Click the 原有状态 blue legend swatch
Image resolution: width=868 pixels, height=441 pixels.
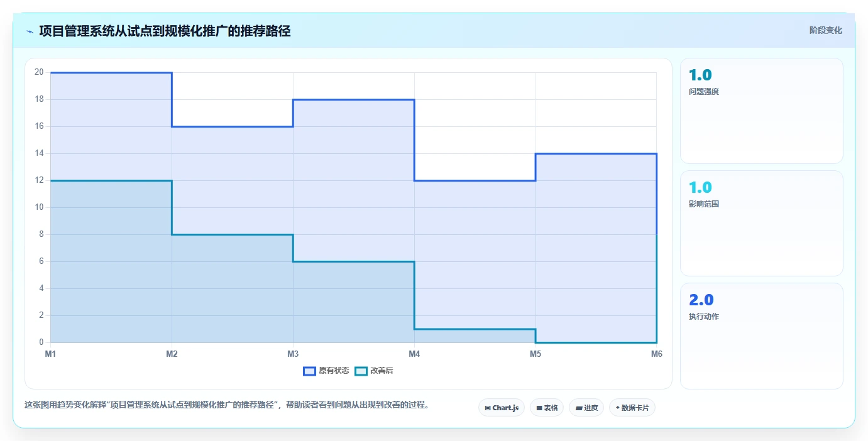(309, 371)
